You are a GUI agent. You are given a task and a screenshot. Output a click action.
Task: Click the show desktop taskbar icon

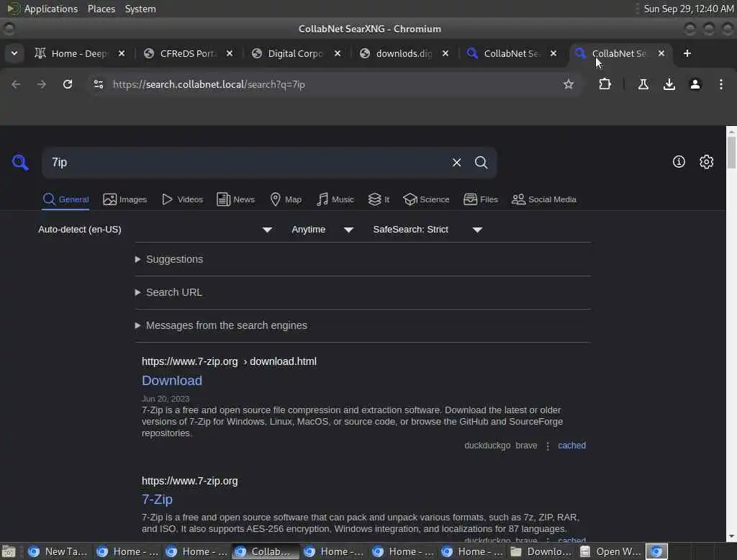coord(9,551)
